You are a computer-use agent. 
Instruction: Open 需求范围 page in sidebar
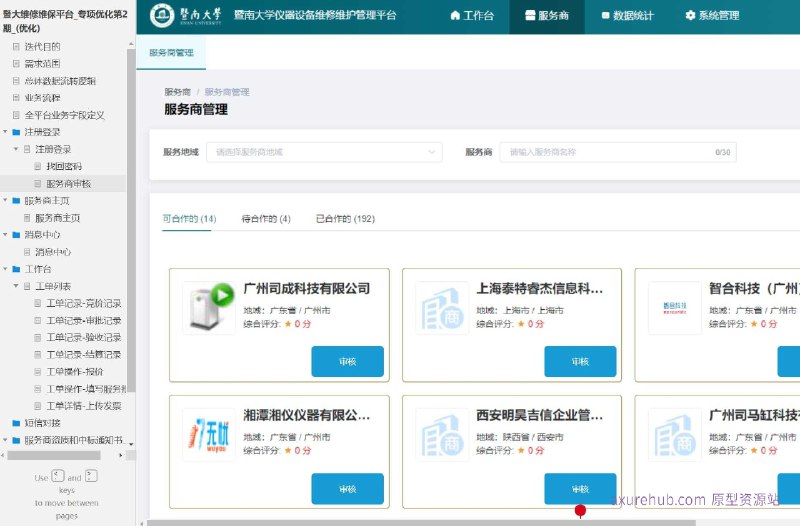42,64
